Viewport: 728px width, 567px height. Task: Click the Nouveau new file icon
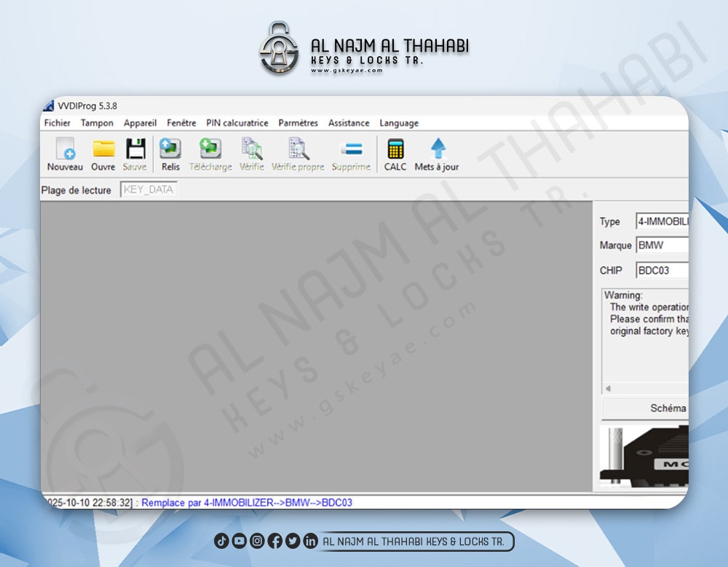(65, 154)
